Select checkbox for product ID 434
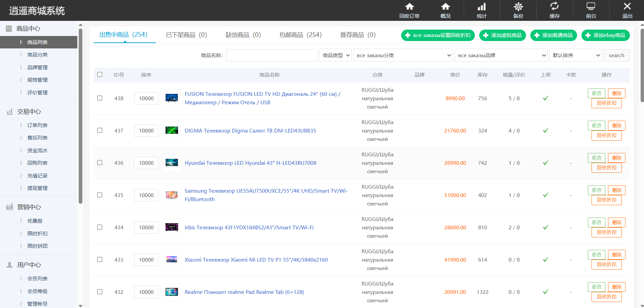The image size is (644, 308). [100, 227]
